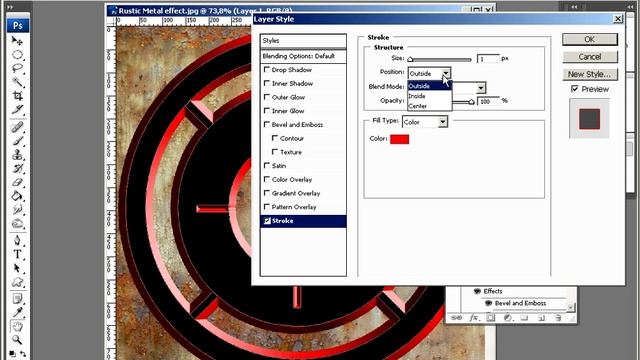Screen dimensions: 640x360
Task: Select the Notes tool
Action: pos(17,299)
